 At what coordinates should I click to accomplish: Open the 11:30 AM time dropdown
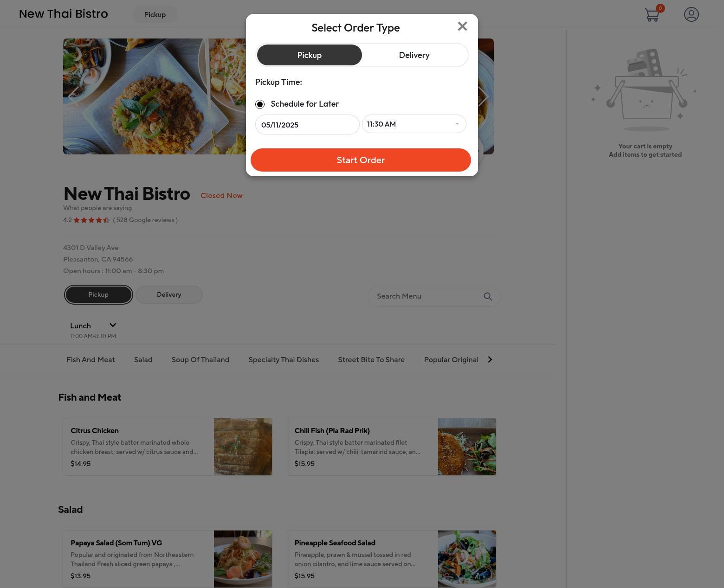pos(414,124)
